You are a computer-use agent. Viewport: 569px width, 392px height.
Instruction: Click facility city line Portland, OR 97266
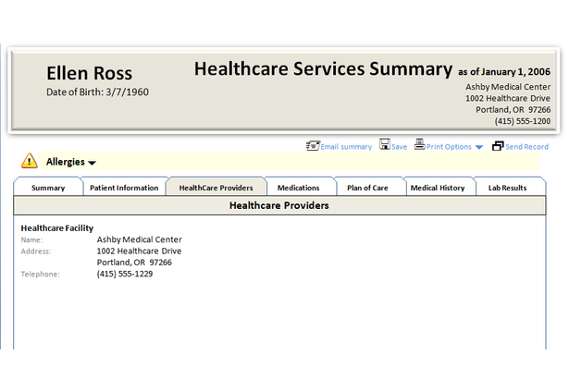click(x=134, y=263)
